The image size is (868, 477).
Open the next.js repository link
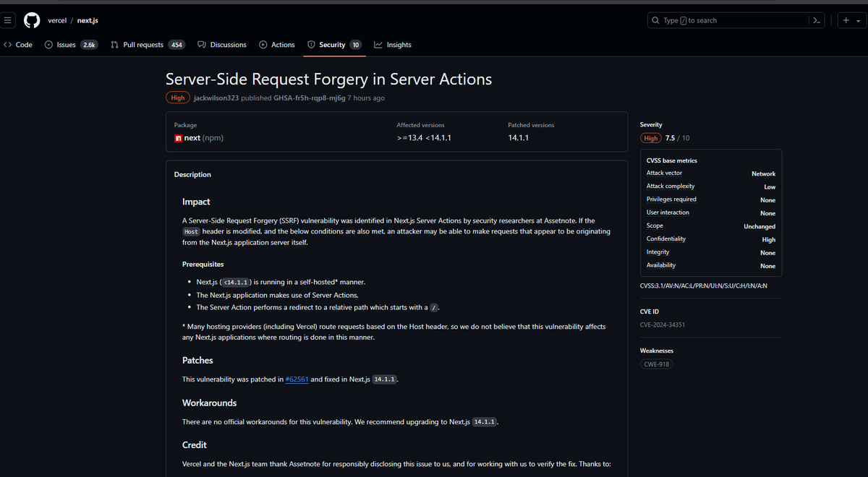pyautogui.click(x=89, y=20)
